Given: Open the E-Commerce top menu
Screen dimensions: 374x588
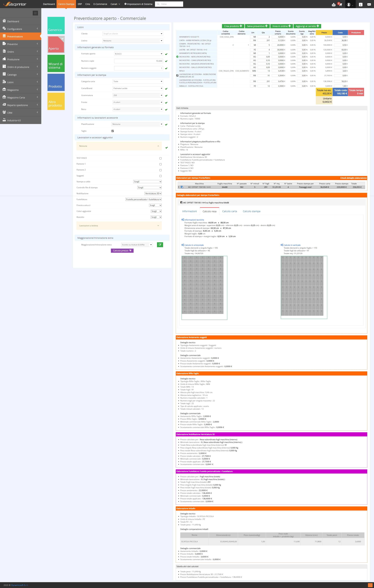Looking at the screenshot, I should [100, 4].
